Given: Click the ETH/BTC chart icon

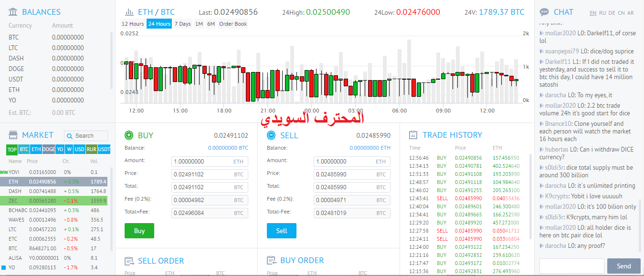Looking at the screenshot, I should coord(129,12).
